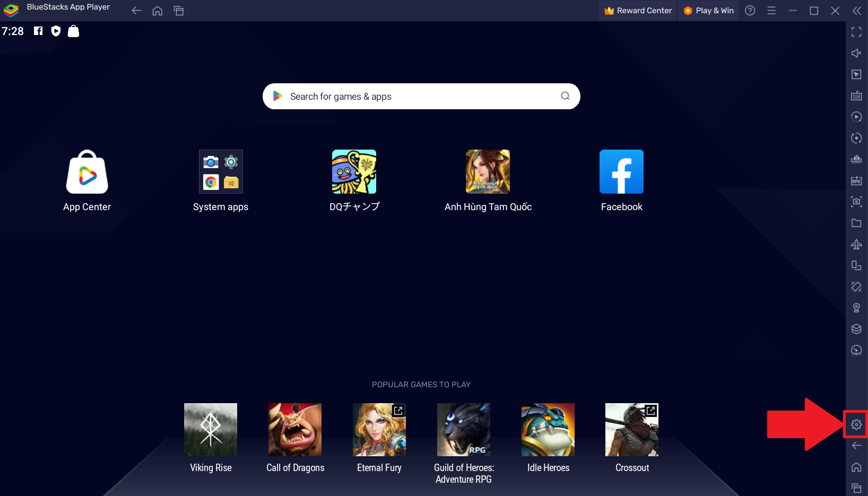Click the 7:28 clock in status bar

pyautogui.click(x=13, y=31)
